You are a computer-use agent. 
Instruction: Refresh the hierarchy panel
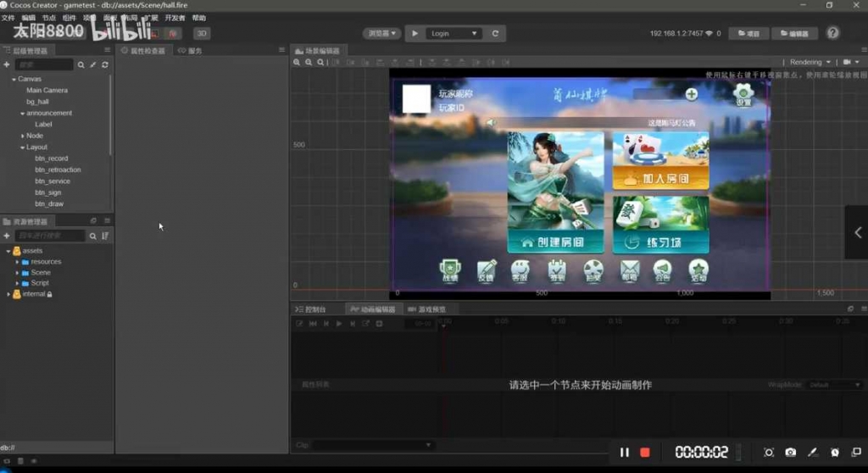click(x=104, y=64)
